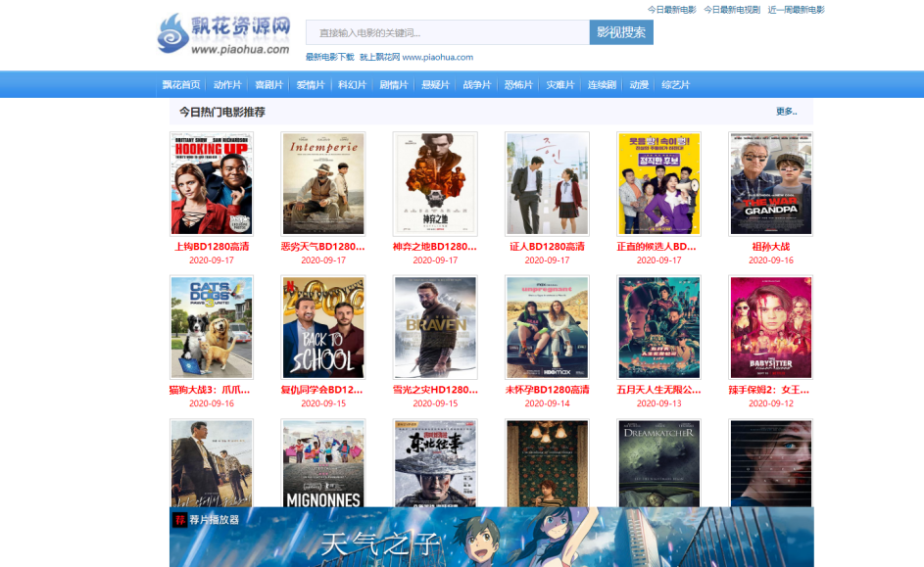Open the 近一周最新电影 link
Screen dimensions: 924x567
(796, 10)
